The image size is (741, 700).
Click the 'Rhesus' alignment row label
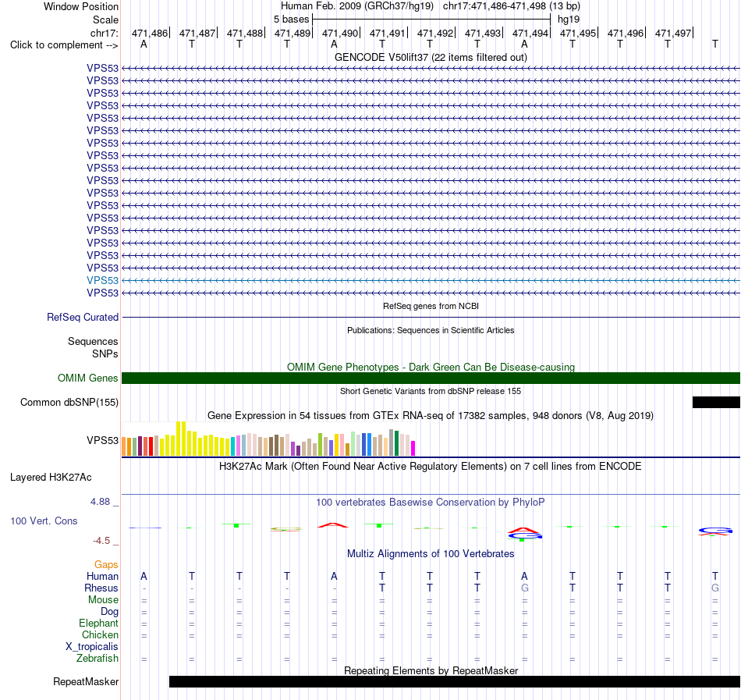(101, 588)
